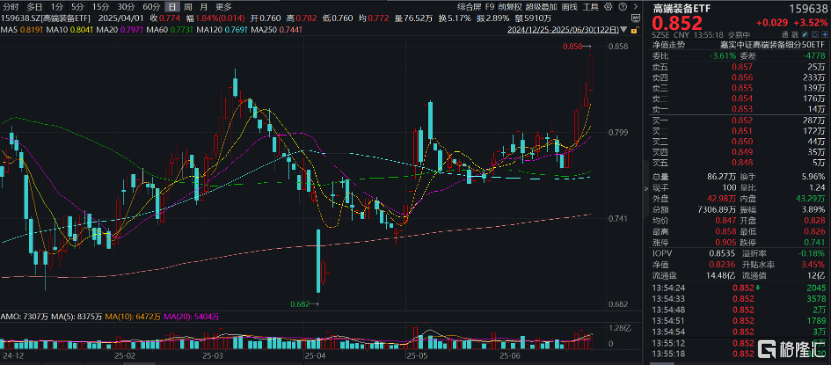The width and height of the screenshot is (832, 366).
Task: Select the 60分 period tab
Action: [x=151, y=7]
